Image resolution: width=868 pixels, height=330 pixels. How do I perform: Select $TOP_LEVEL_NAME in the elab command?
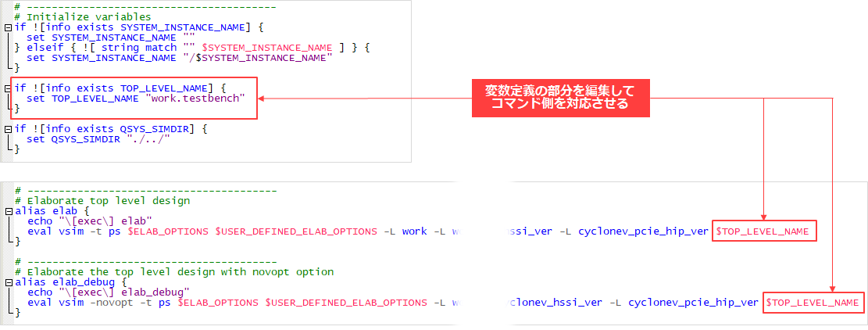coord(763,231)
